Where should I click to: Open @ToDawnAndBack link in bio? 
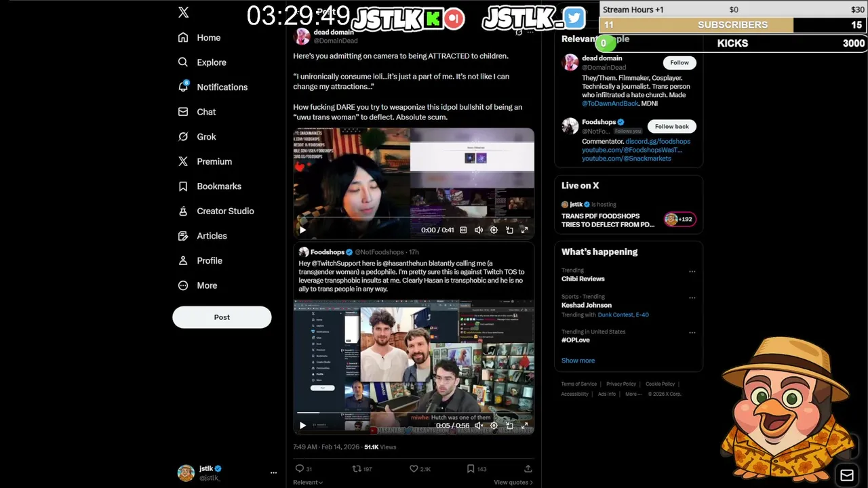point(610,104)
